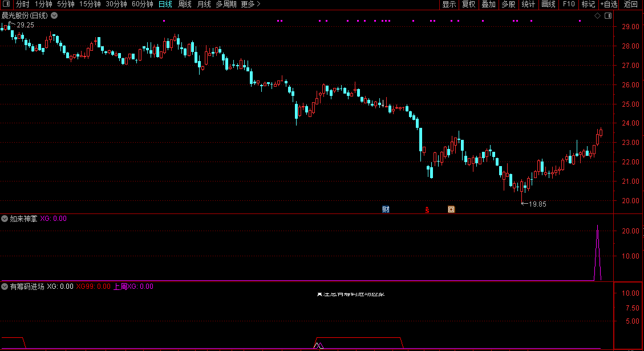Switch to the 分时 tab
Viewport: 644px width, 351px height.
point(22,4)
